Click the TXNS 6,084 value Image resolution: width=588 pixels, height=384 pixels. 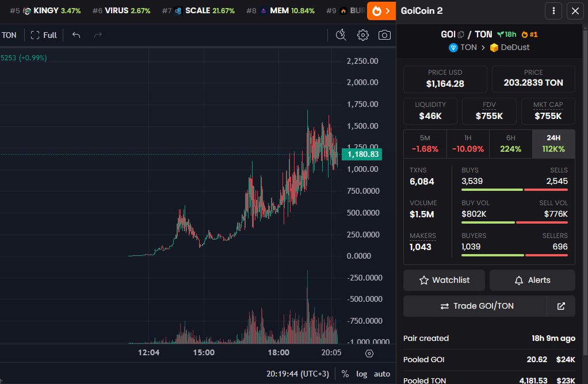[x=422, y=182]
